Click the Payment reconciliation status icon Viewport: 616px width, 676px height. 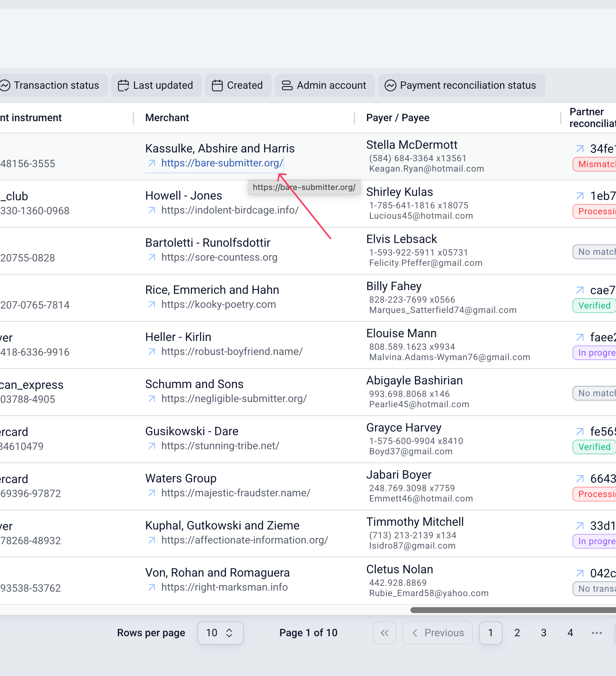(391, 85)
